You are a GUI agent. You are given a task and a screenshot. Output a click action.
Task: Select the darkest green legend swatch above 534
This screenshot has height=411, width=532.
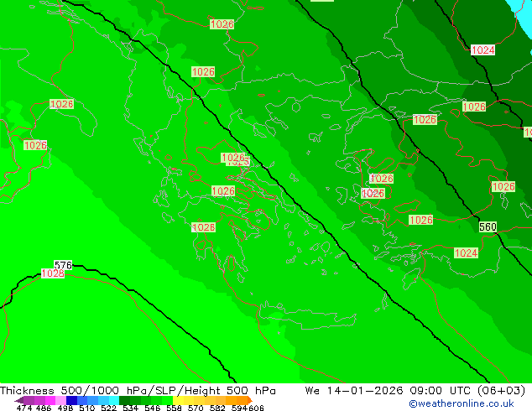tap(124, 400)
